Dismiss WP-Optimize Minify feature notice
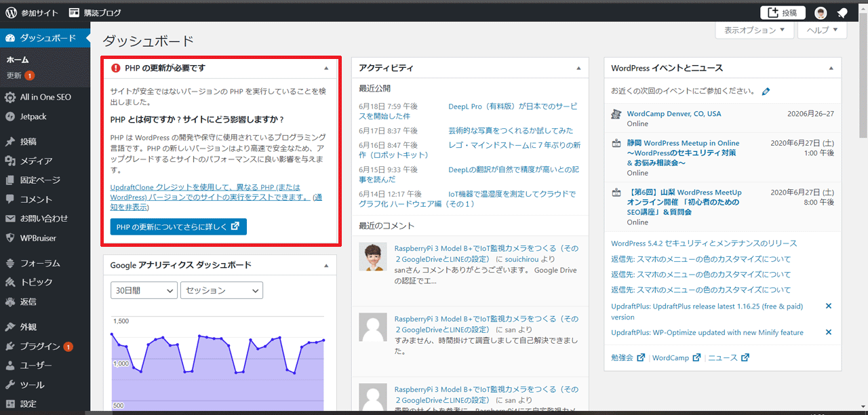Viewport: 868px width, 415px height. pyautogui.click(x=828, y=332)
